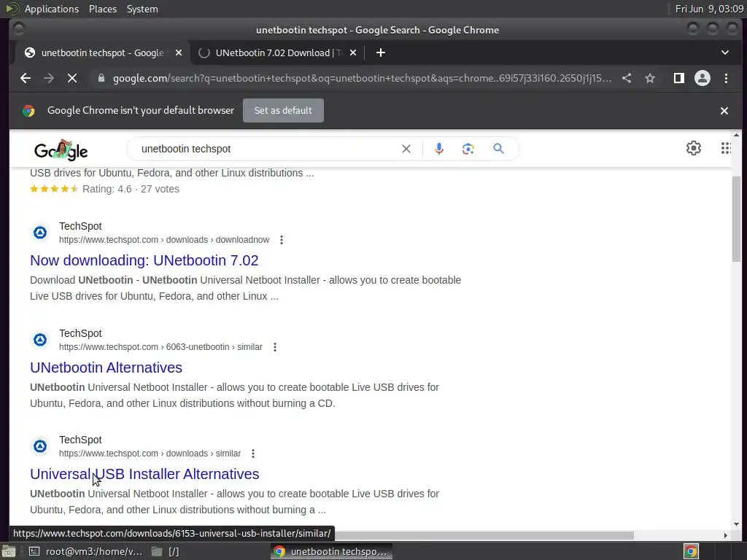Open the Chrome profile avatar
747x560 pixels.
coord(703,78)
